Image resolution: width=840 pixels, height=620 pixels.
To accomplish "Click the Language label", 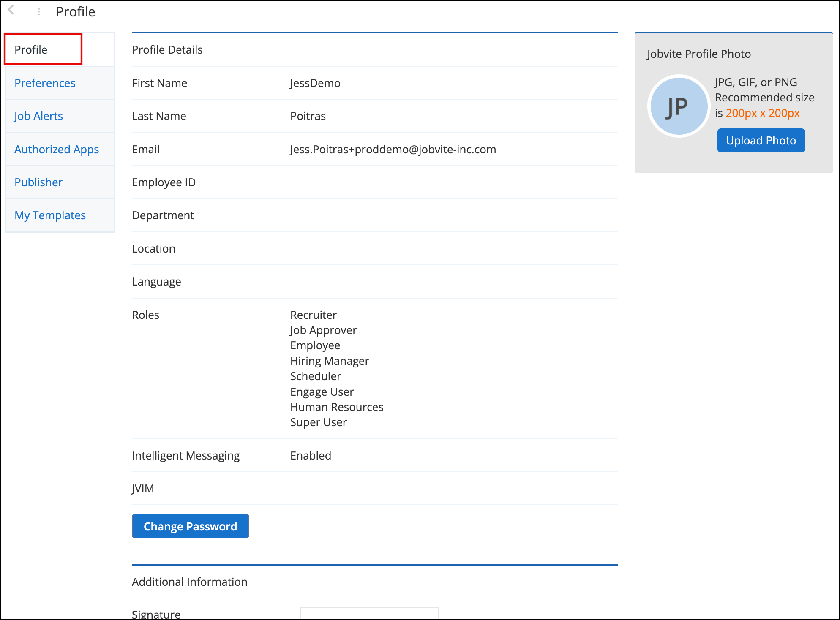I will pos(156,281).
